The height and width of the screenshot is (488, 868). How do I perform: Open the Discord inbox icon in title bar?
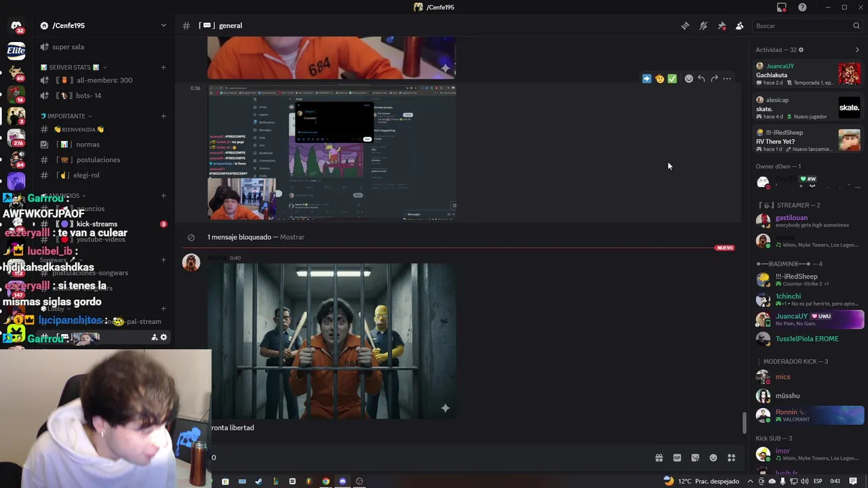(x=782, y=7)
